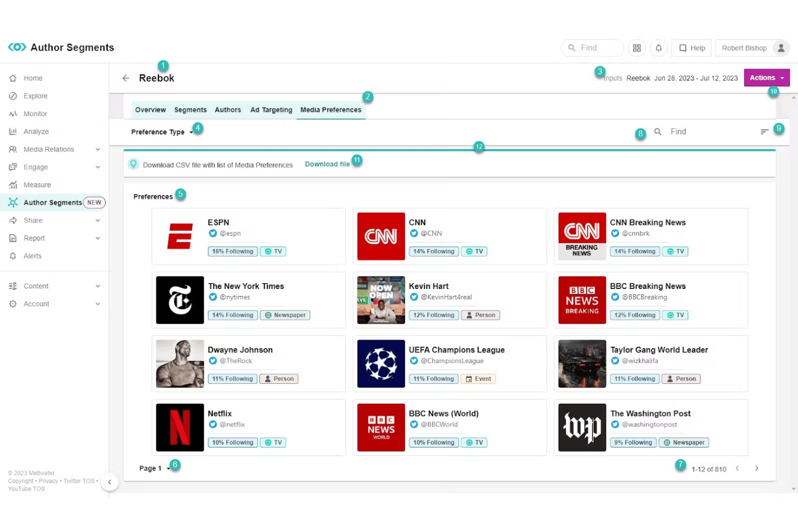This screenshot has width=798, height=532.
Task: Open Analyze in the sidebar
Action: (x=36, y=132)
